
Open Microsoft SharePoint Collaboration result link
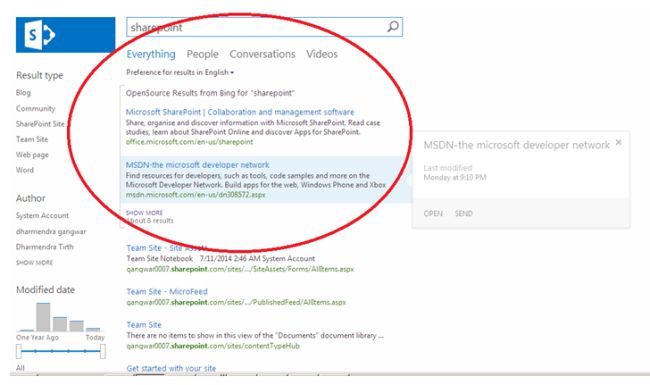tap(240, 112)
